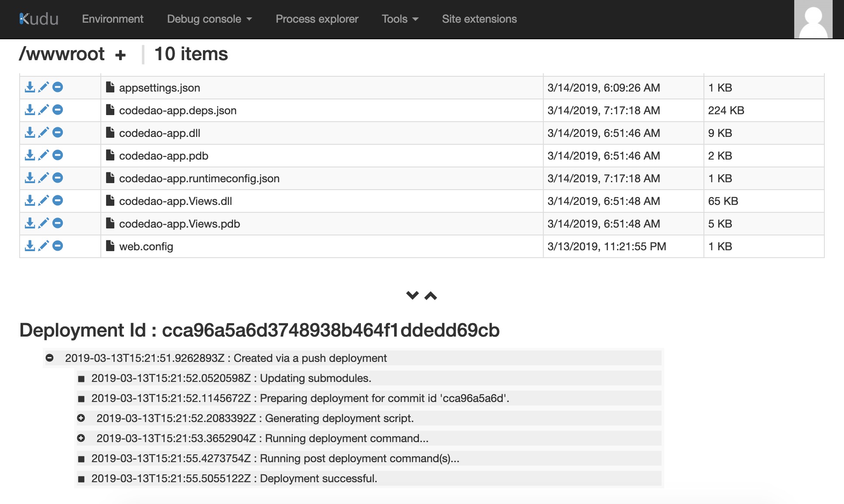Click the down chevron on the panel divider

[x=412, y=295]
